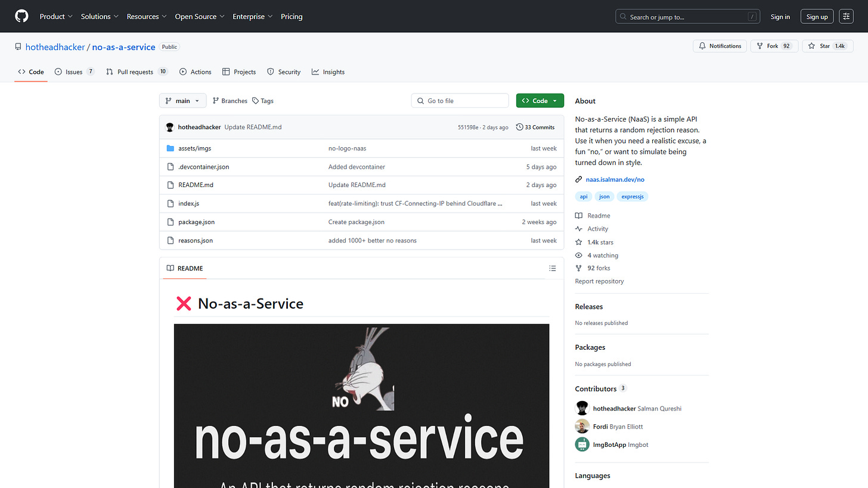
Task: Click the GitHub logo icon
Action: pos(21,17)
